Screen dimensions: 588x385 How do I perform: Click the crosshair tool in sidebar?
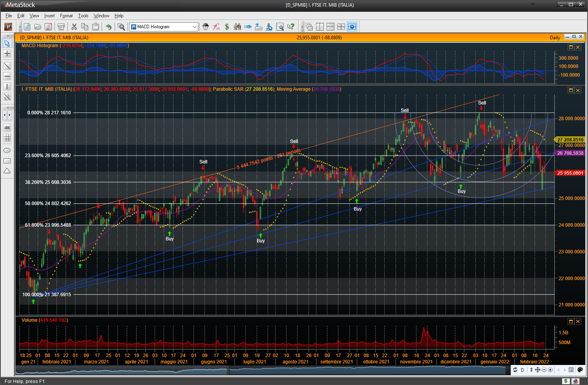[x=7, y=54]
